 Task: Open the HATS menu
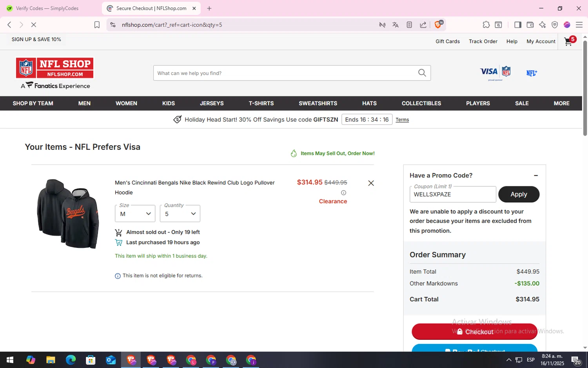pyautogui.click(x=369, y=103)
